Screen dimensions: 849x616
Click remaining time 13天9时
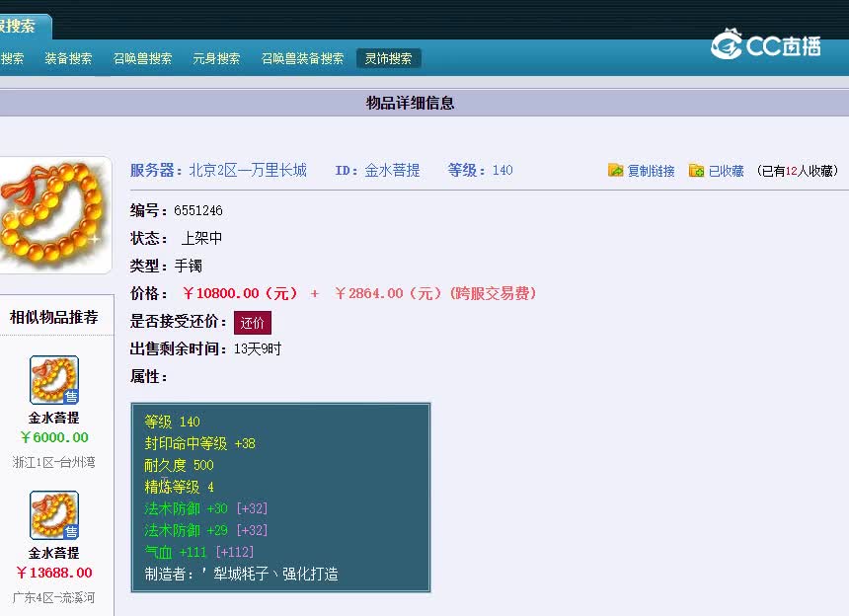258,349
